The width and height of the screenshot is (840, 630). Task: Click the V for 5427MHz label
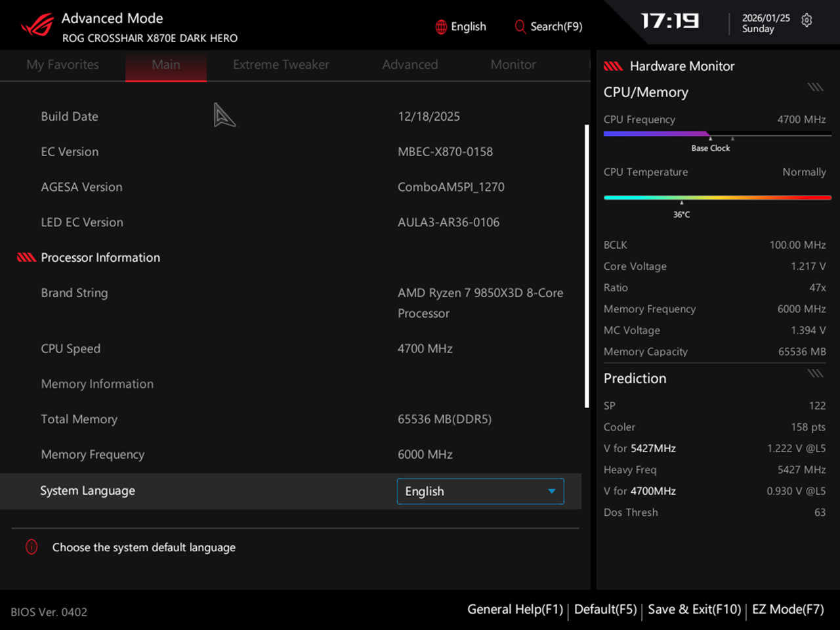click(640, 448)
